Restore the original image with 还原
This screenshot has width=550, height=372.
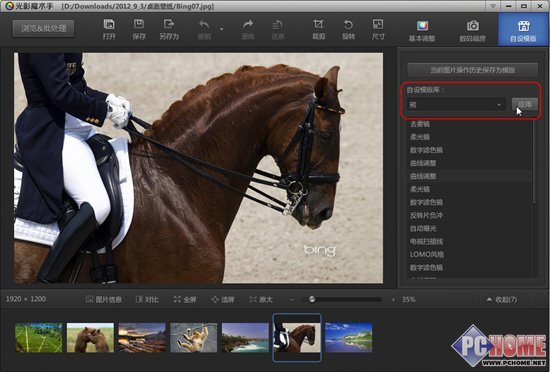[278, 29]
